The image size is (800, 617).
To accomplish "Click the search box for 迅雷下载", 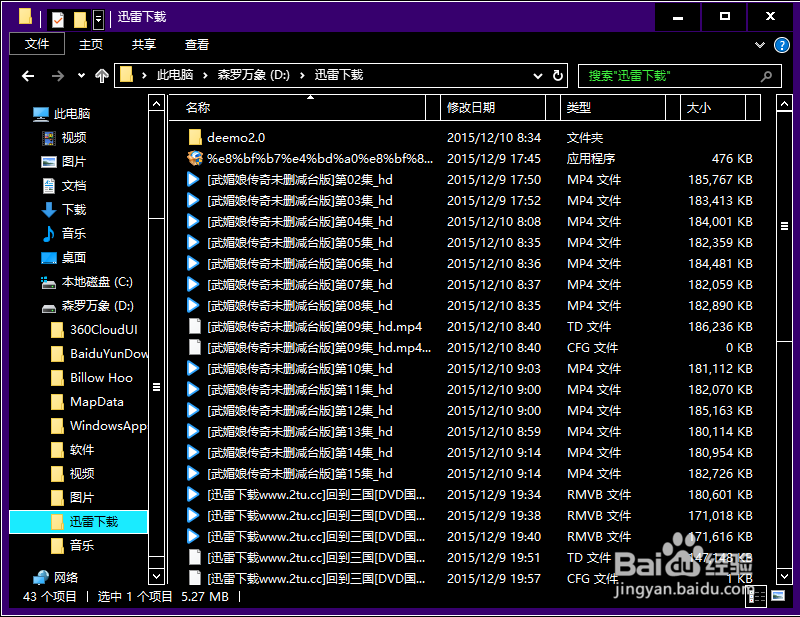I will [680, 76].
